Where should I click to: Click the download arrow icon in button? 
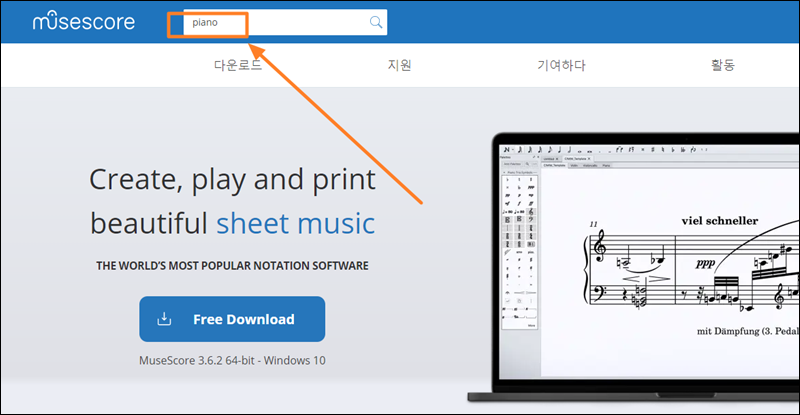(x=164, y=319)
